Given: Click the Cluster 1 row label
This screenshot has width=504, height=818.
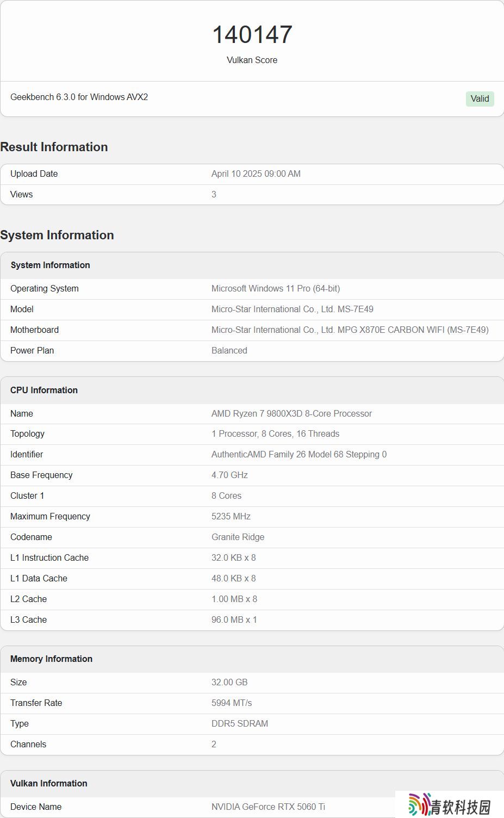Looking at the screenshot, I should (27, 496).
